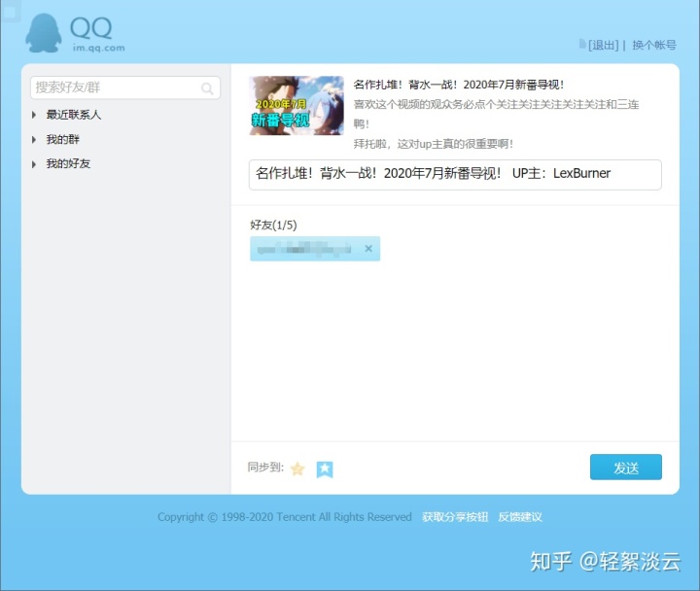
Task: Click the 好友(1/5) counter label
Action: point(273,225)
